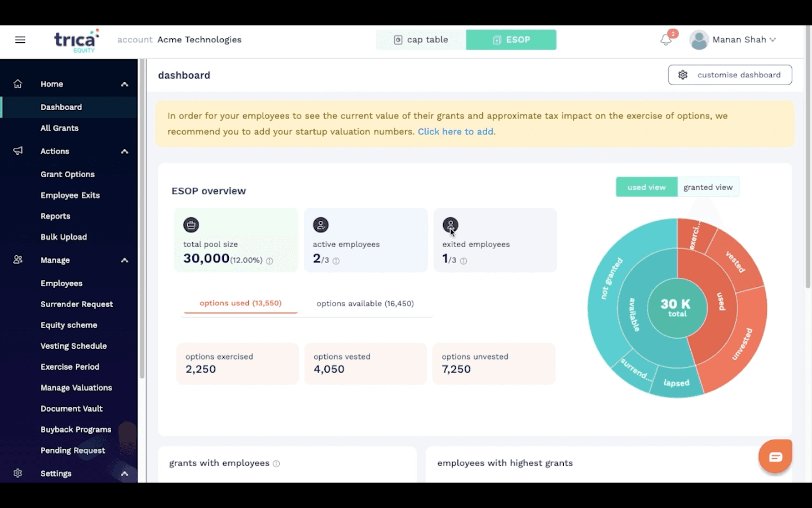Click the unvested segment of the chart
Screen dimensions: 812x508
tap(743, 343)
